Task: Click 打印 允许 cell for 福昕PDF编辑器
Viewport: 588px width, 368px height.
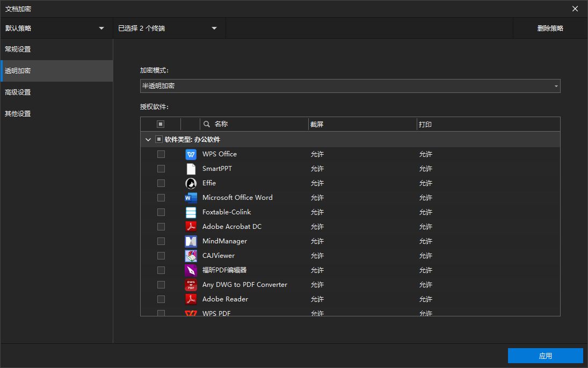Action: (x=426, y=270)
